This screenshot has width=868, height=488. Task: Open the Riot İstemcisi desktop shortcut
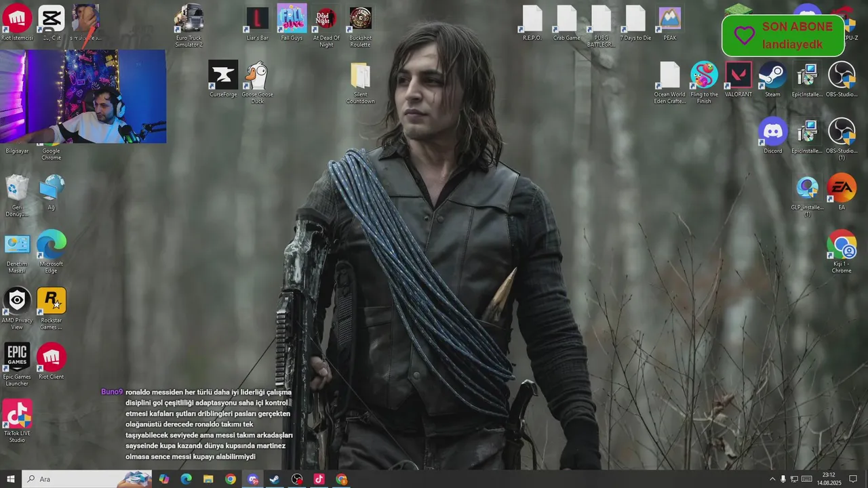[17, 22]
